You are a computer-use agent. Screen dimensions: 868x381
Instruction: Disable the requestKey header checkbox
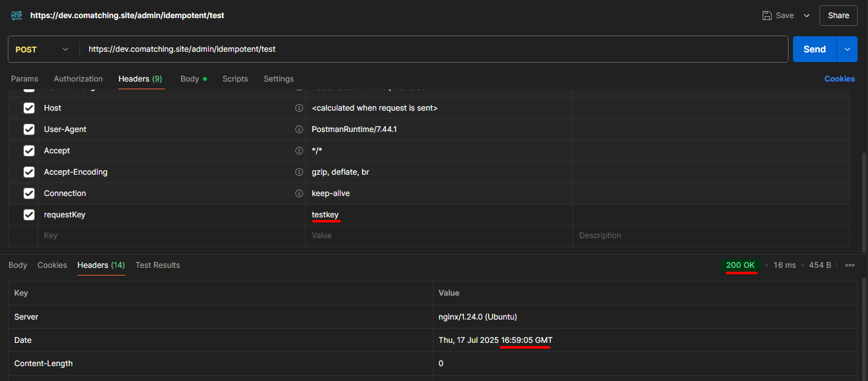coord(29,215)
